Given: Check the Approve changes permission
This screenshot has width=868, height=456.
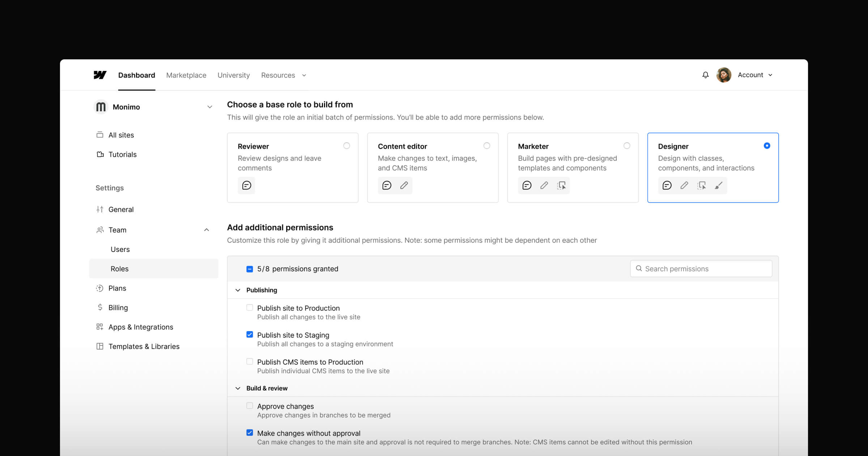Looking at the screenshot, I should (x=250, y=406).
